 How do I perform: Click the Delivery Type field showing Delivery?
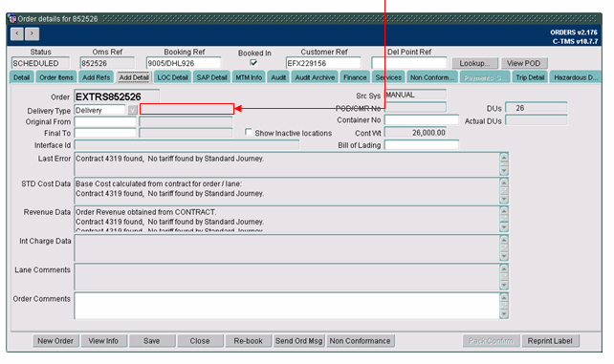pyautogui.click(x=99, y=110)
